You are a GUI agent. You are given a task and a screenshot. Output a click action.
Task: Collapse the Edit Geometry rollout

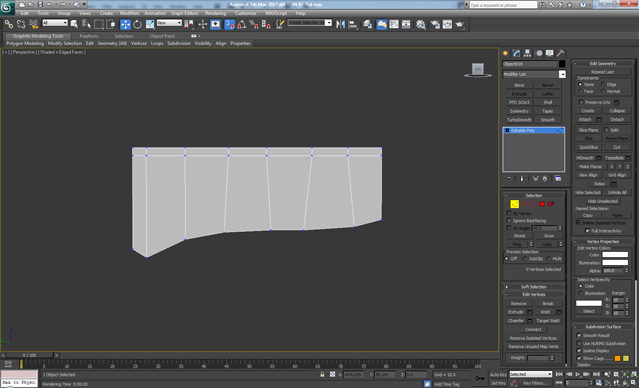tap(603, 64)
